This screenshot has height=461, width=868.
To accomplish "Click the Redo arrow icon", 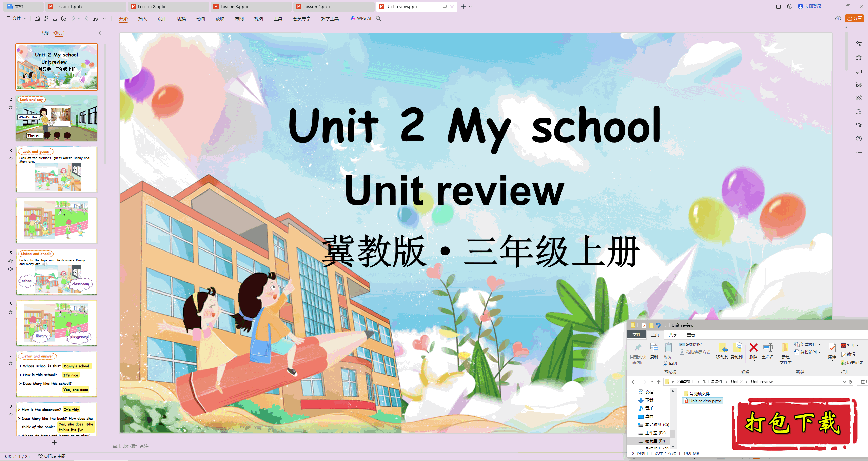I will [87, 18].
